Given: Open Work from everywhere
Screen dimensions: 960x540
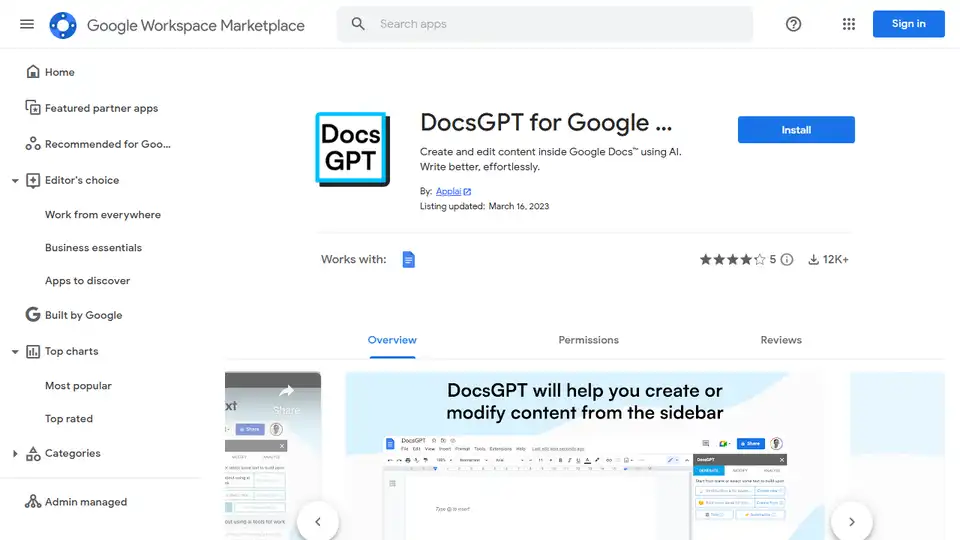Looking at the screenshot, I should coord(103,215).
